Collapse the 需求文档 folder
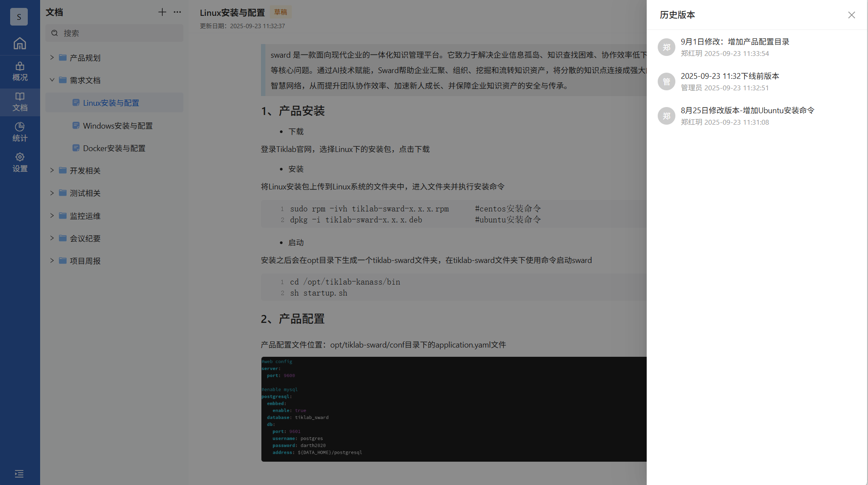Viewport: 868px width, 485px height. (x=52, y=80)
